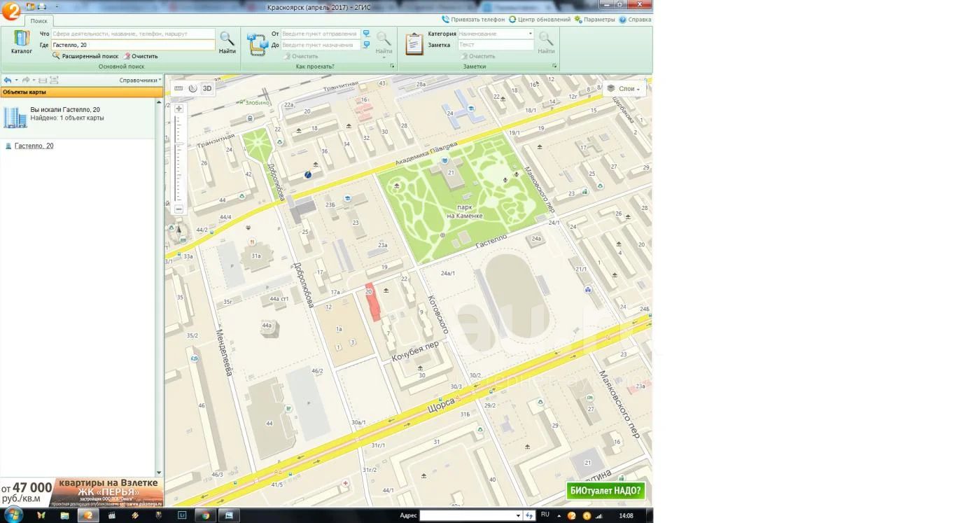The image size is (980, 523).
Task: Open the Слои layers dropdown
Action: tap(623, 89)
